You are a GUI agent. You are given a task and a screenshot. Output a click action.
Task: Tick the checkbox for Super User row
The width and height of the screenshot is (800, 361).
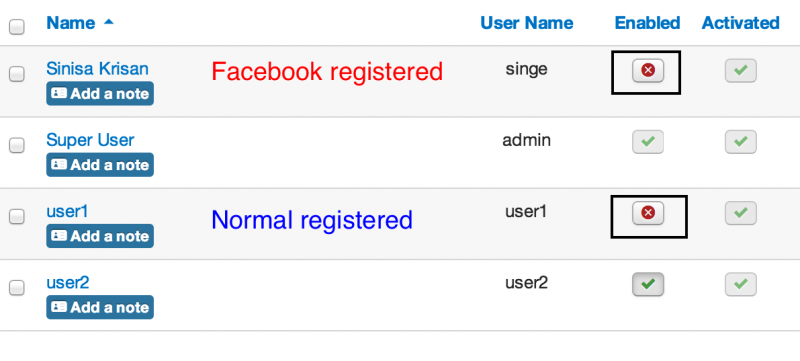coord(17,145)
